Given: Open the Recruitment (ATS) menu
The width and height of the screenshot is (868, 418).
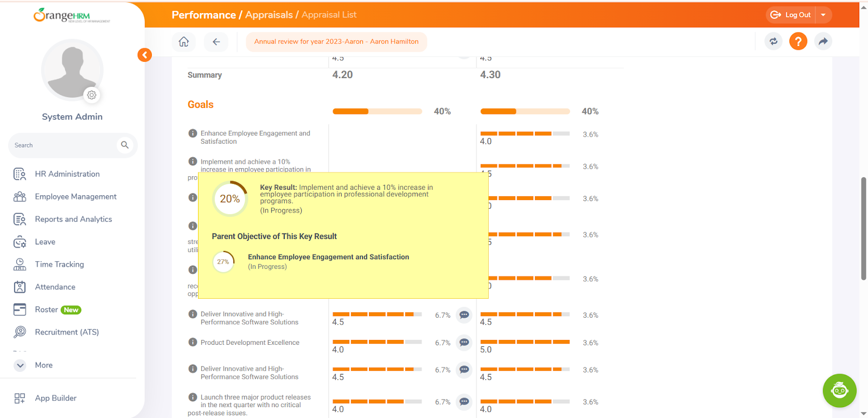Looking at the screenshot, I should point(67,332).
